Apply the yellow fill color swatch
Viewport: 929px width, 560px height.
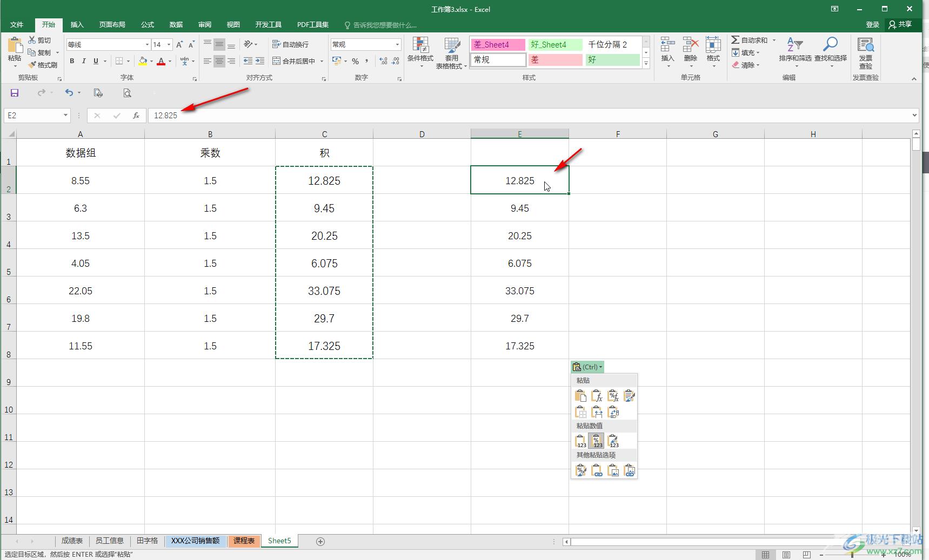[x=143, y=61]
